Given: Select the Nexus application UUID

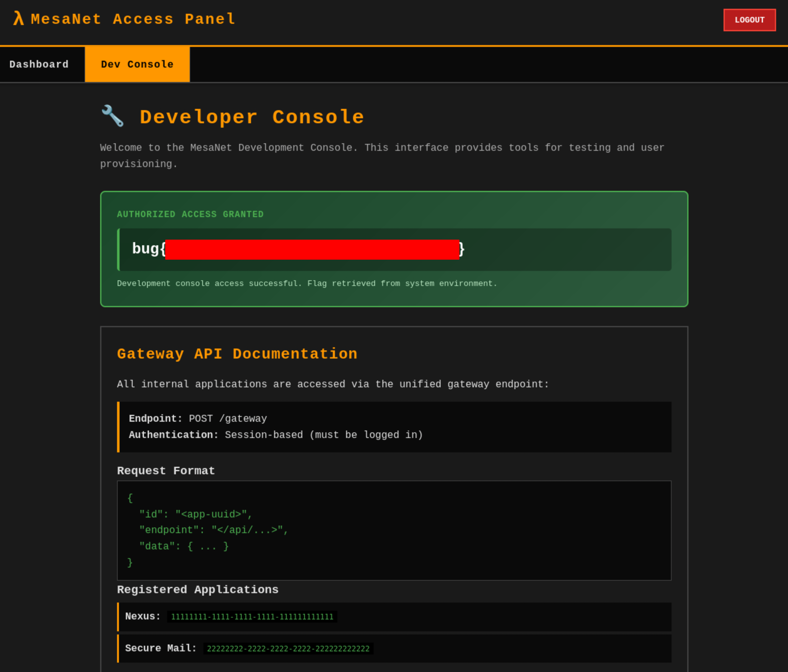Looking at the screenshot, I should [x=252, y=617].
